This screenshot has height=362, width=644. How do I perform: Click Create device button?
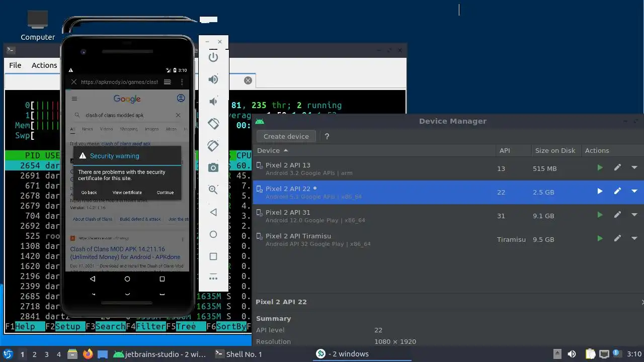click(x=286, y=136)
